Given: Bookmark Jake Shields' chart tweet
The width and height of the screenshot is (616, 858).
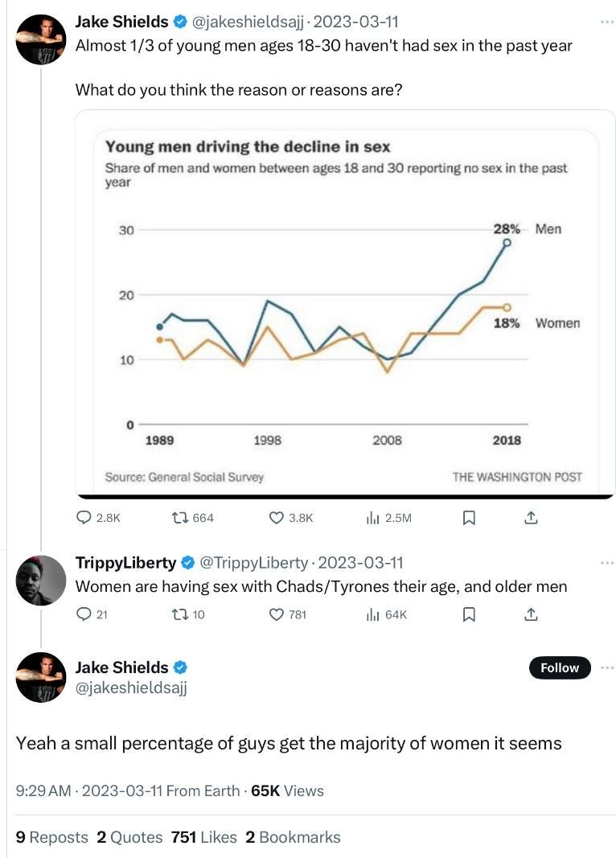Looking at the screenshot, I should tap(469, 518).
